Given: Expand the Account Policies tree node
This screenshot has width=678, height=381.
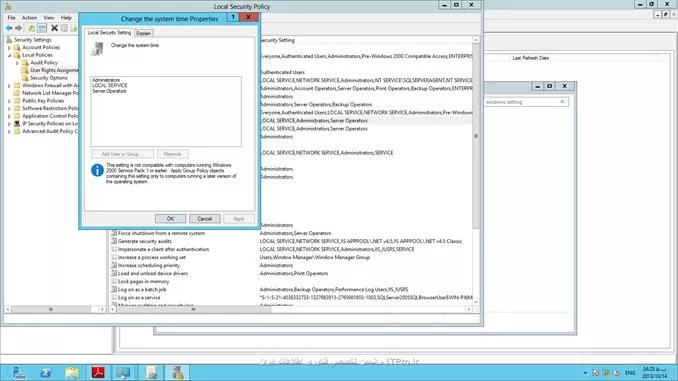Looking at the screenshot, I should 10,48.
